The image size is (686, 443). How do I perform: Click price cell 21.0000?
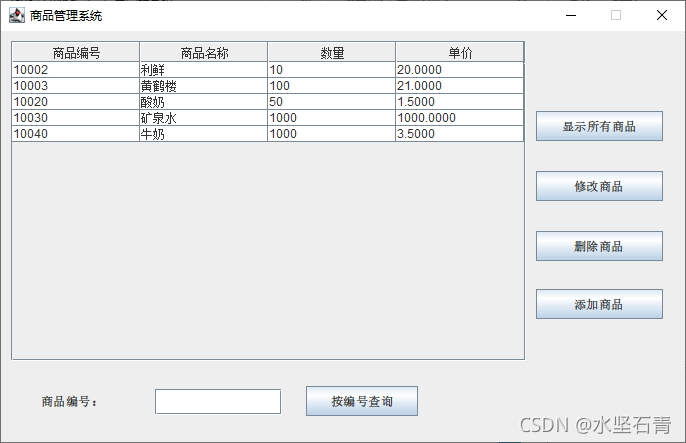click(x=460, y=86)
